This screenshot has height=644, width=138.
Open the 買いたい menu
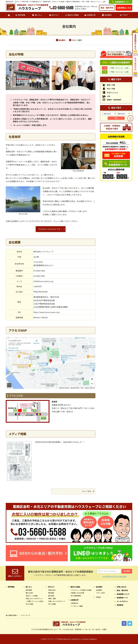(37, 15)
